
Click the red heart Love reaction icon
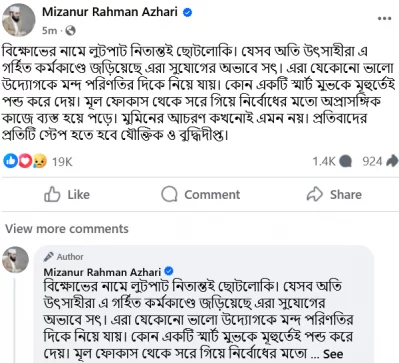click(25, 161)
